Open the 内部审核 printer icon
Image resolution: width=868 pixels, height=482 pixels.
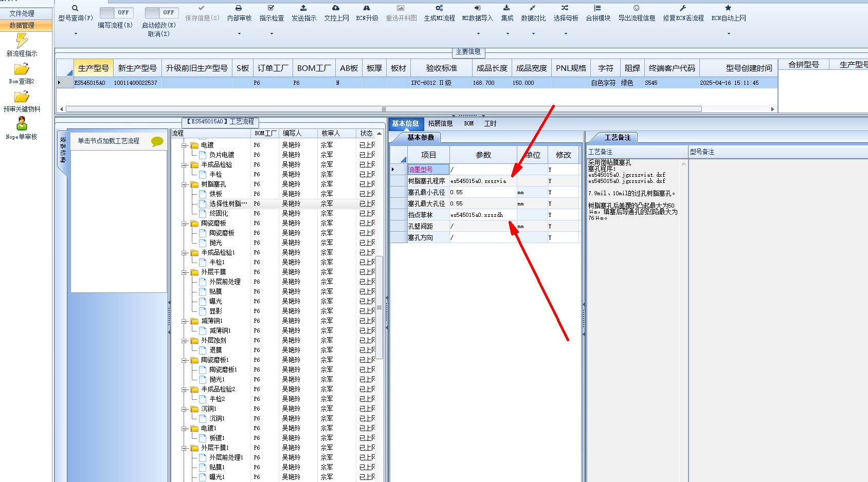coord(239,8)
